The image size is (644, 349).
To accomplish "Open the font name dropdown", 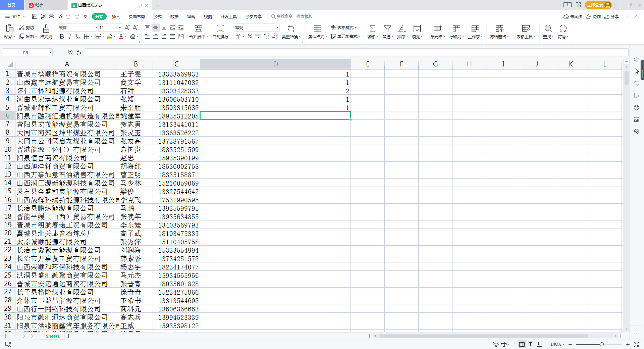I will pos(96,28).
